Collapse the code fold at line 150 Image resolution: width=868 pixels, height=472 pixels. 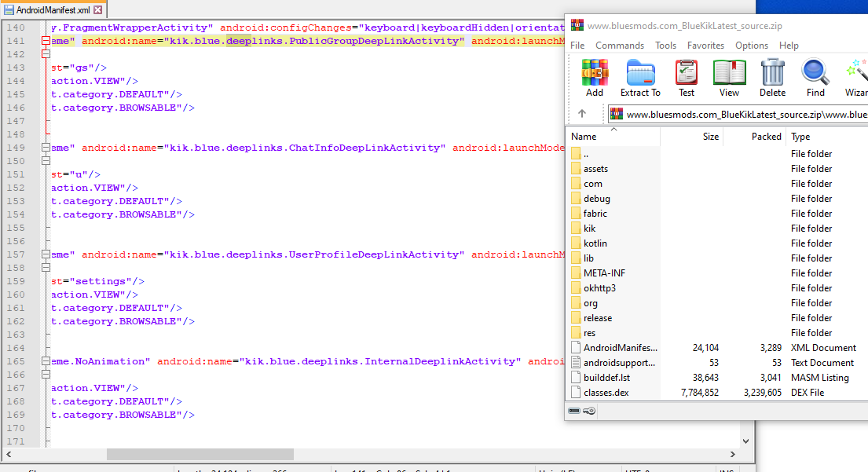coord(46,161)
